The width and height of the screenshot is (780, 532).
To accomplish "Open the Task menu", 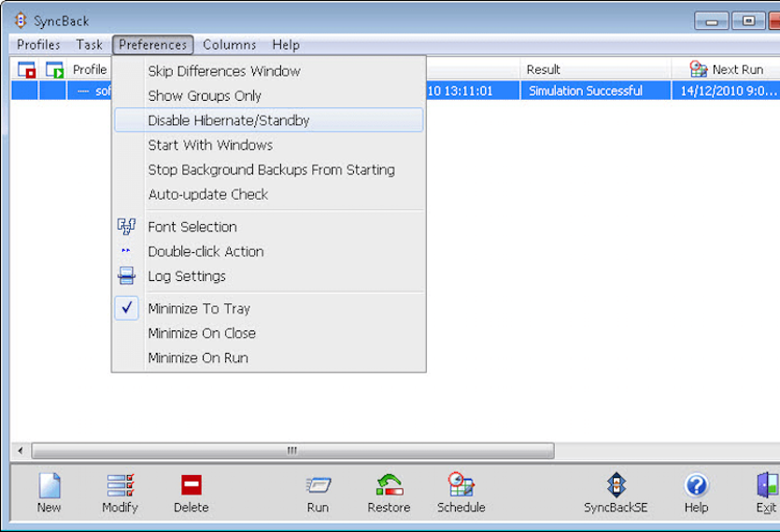I will click(89, 45).
